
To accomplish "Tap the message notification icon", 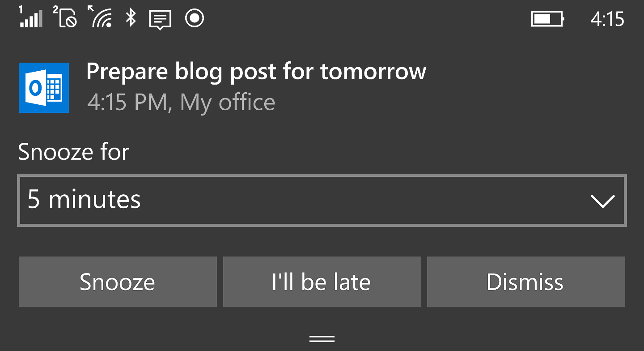I will [x=160, y=19].
